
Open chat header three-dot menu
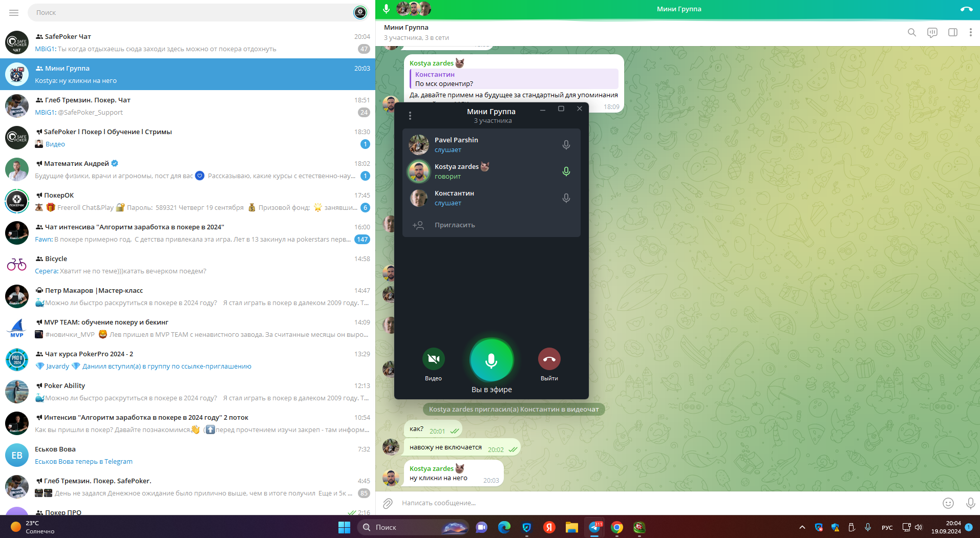coord(970,32)
